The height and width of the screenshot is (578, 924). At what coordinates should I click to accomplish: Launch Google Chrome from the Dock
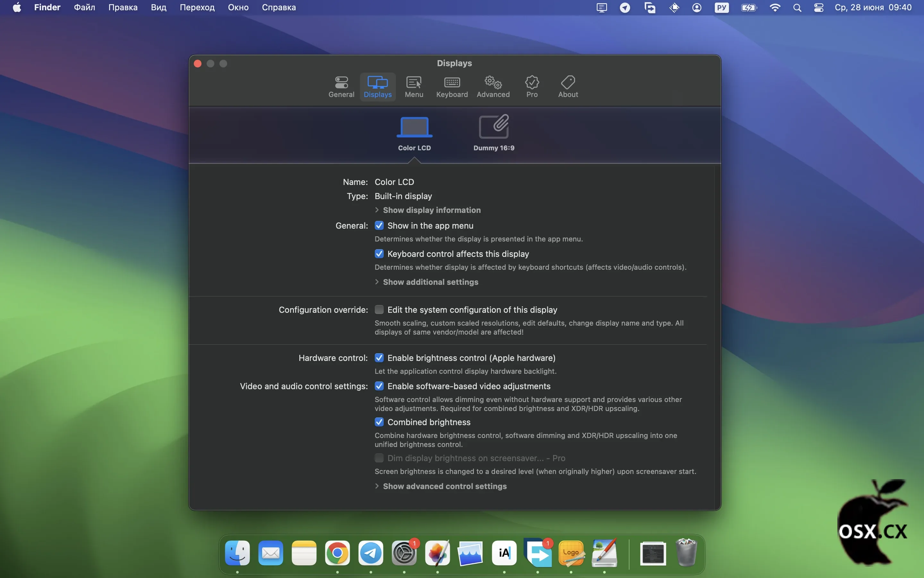pyautogui.click(x=337, y=553)
